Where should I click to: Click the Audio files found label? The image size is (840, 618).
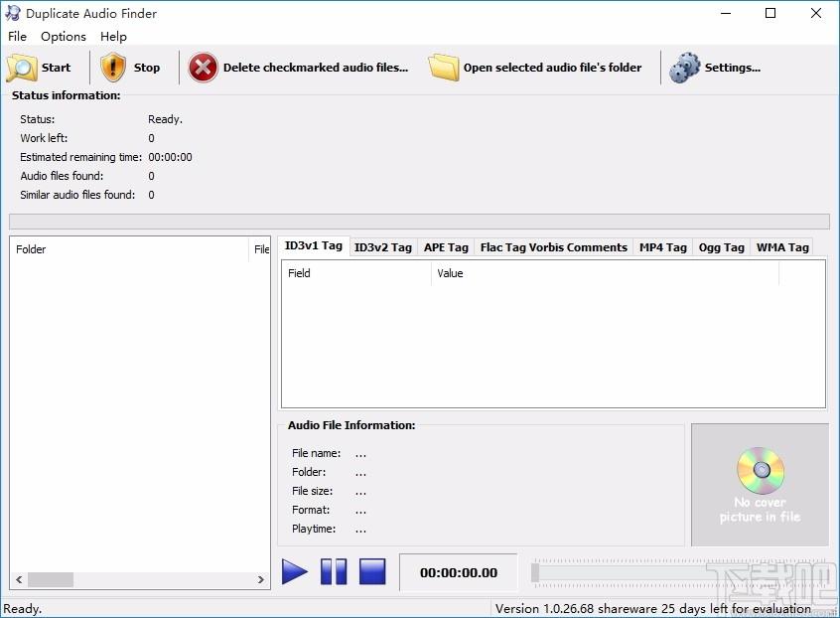[62, 176]
